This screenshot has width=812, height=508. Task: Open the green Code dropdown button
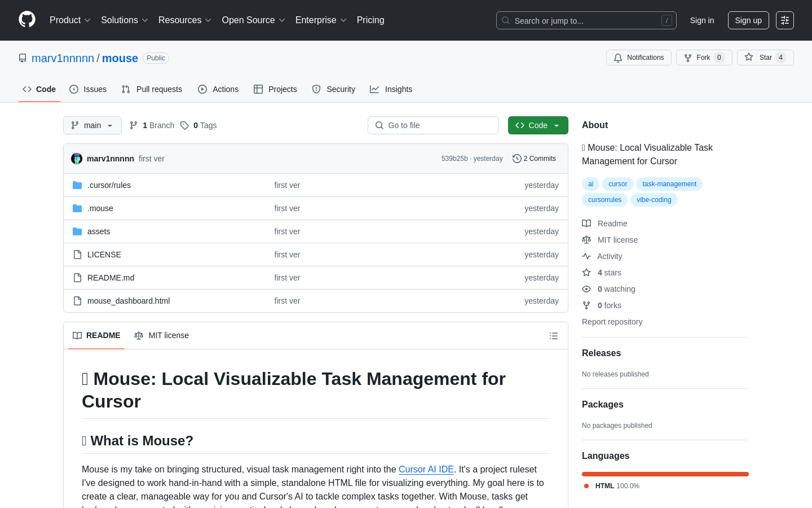click(538, 125)
